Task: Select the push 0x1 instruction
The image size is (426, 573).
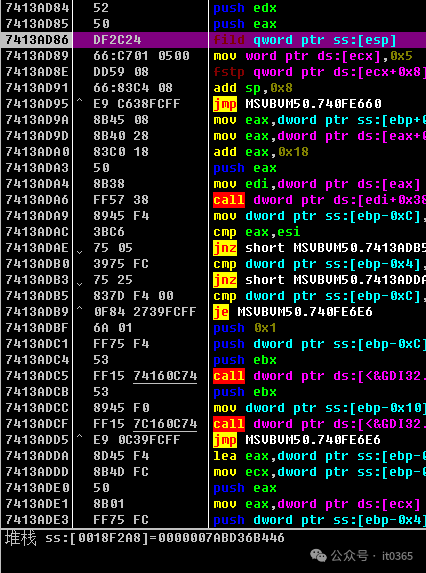Action: pyautogui.click(x=244, y=328)
